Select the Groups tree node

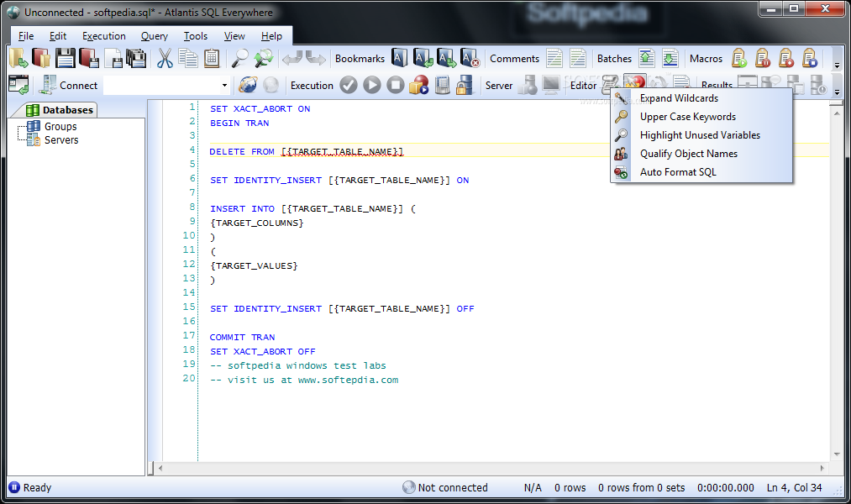[60, 126]
